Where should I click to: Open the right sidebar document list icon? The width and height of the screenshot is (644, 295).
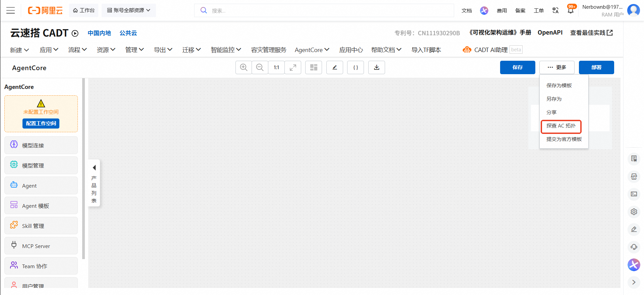634,159
